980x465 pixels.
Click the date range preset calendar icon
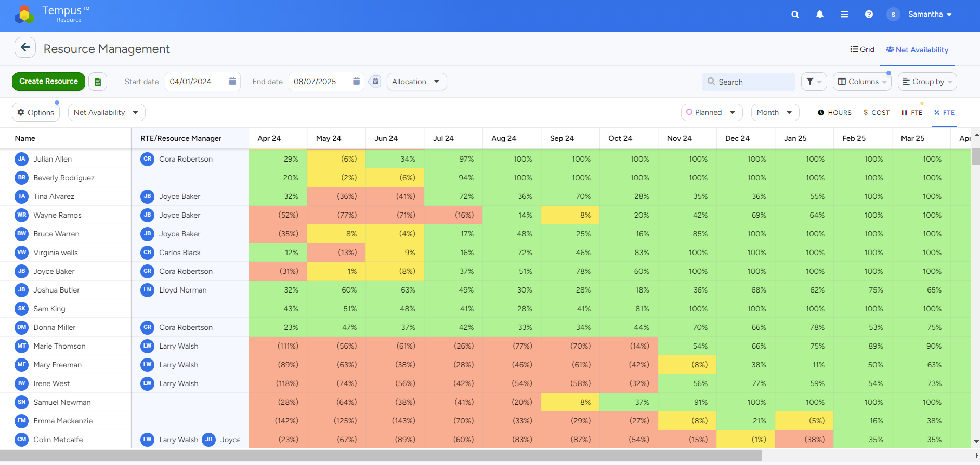click(x=375, y=82)
